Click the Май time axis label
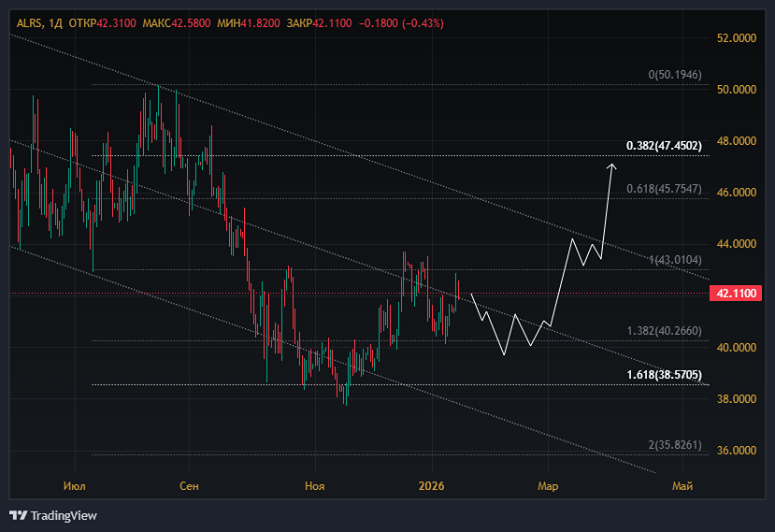This screenshot has width=775, height=532. pyautogui.click(x=682, y=486)
